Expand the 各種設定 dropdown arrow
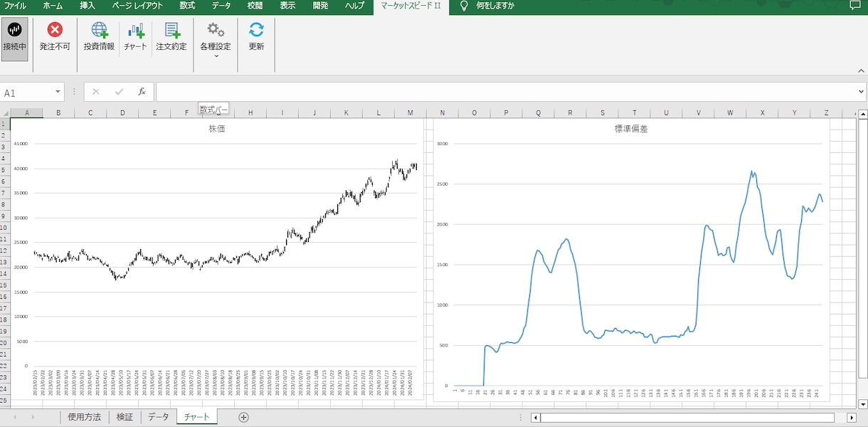This screenshot has width=868, height=427. [x=216, y=56]
